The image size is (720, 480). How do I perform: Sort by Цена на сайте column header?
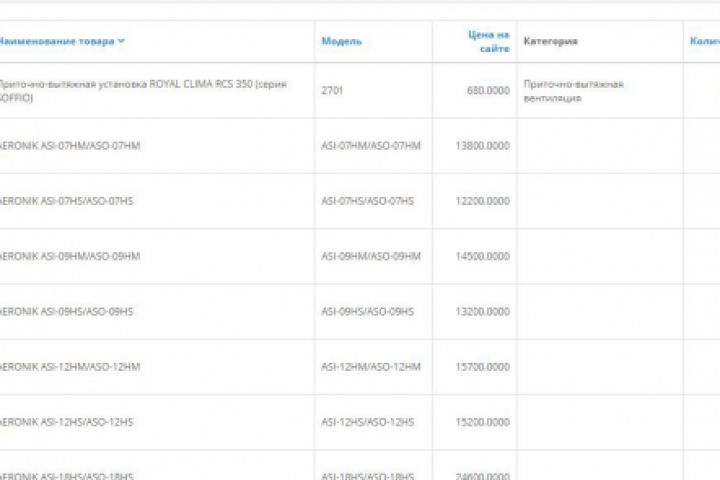click(x=489, y=41)
